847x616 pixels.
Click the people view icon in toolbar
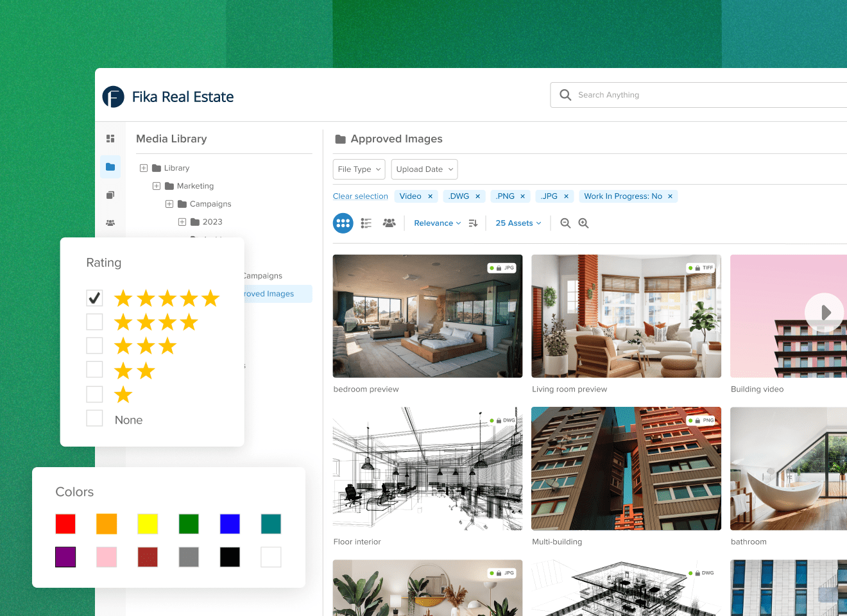[x=389, y=223]
